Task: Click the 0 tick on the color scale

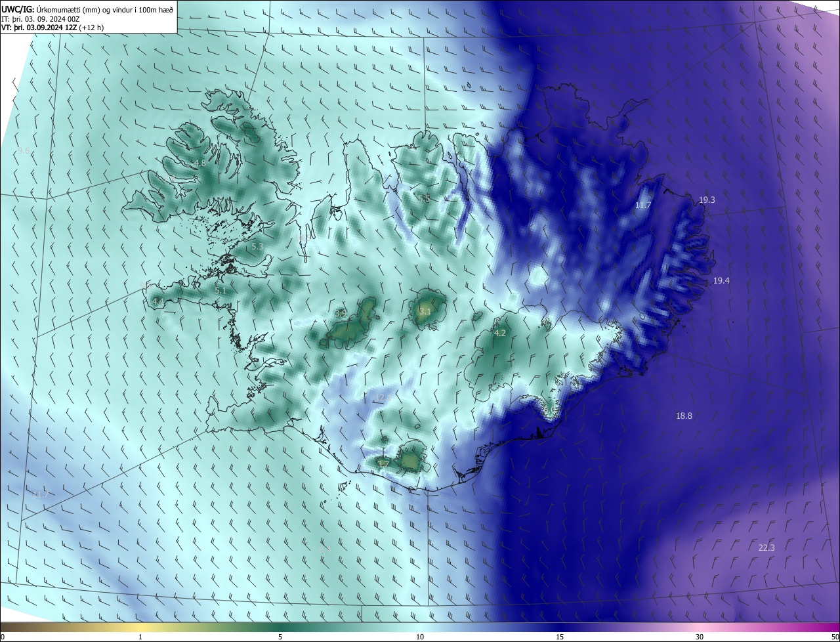Action: [3, 637]
